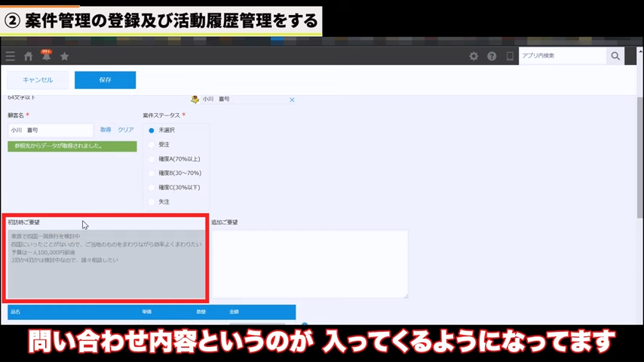
Task: Click the キャンセル button
Action: pyautogui.click(x=38, y=80)
